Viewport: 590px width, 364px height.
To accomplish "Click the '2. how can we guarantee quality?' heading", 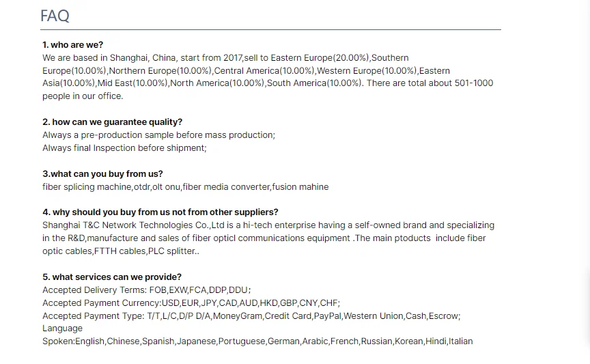I will (112, 122).
